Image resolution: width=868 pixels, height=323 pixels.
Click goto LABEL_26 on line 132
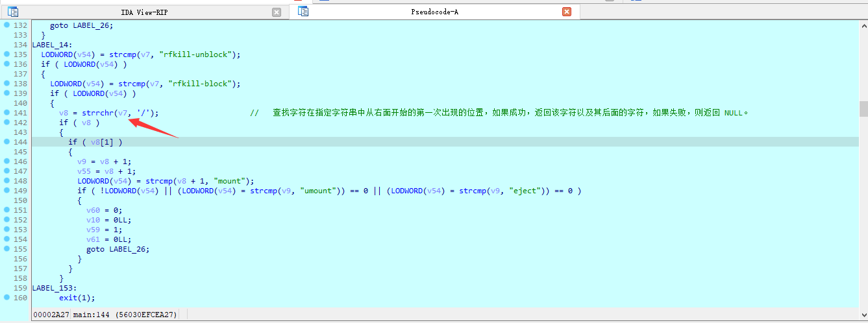[x=81, y=25]
